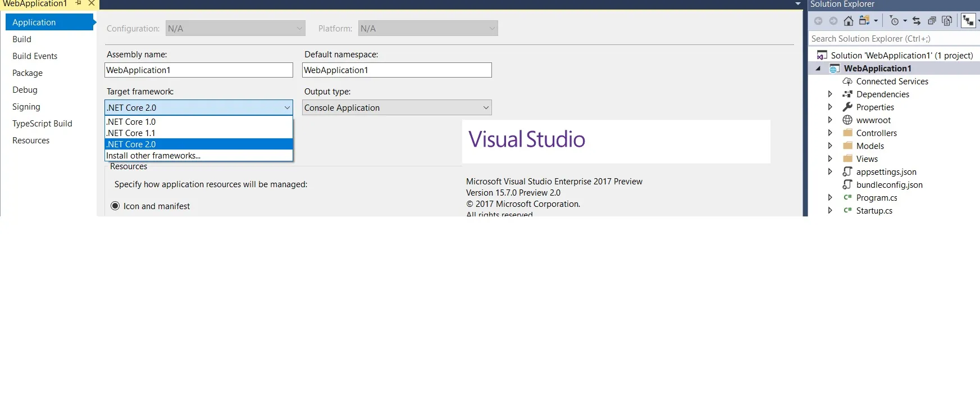Open the Configuration dropdown

235,28
